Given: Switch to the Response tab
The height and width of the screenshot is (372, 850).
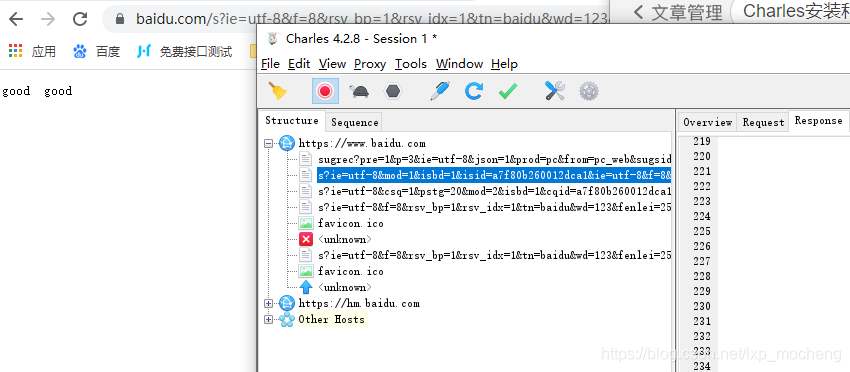Looking at the screenshot, I should click(818, 121).
